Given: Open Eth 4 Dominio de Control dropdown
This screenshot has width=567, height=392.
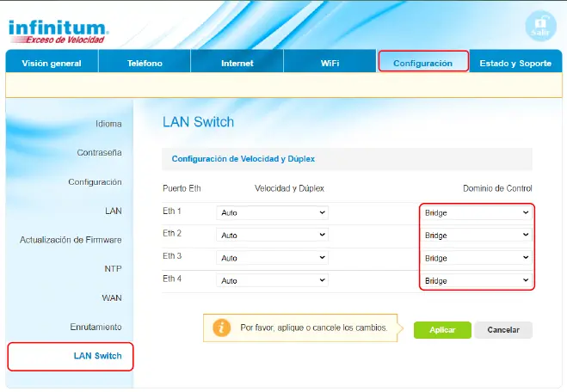Looking at the screenshot, I should (x=476, y=280).
